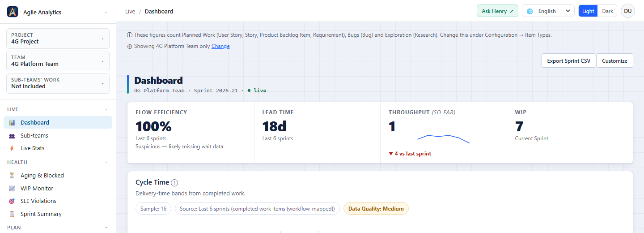The width and height of the screenshot is (644, 233).
Task: Open the Project dropdown 4G Project
Action: 58,39
